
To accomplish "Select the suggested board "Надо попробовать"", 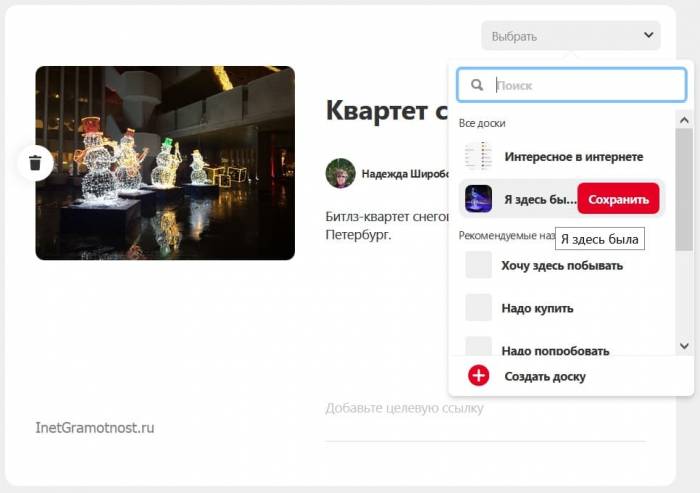I will 555,350.
